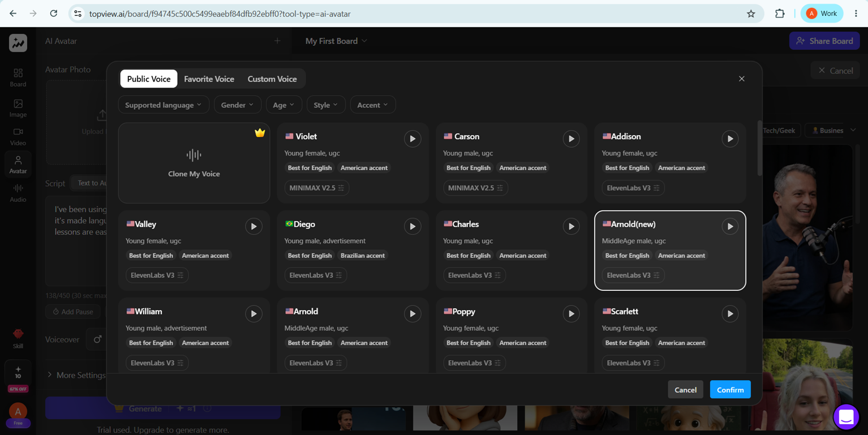Open the Work profile button in Chrome

coord(822,14)
